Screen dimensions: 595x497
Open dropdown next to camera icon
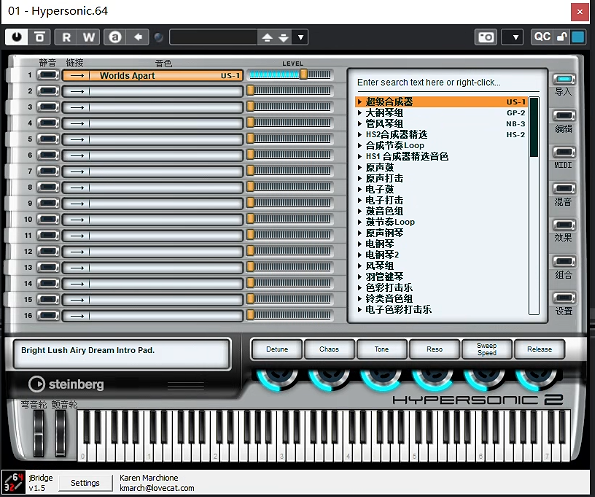tap(513, 37)
